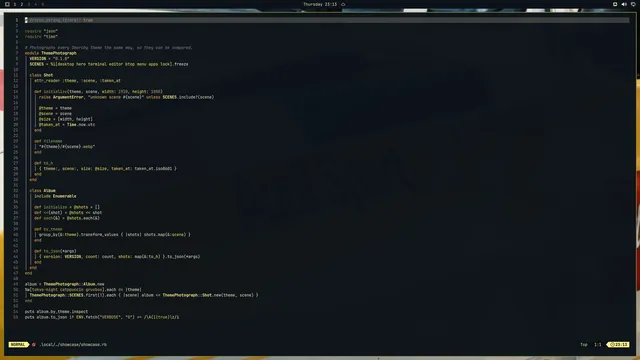Switch to workspace 1 in the top bar

pyautogui.click(x=15, y=4)
